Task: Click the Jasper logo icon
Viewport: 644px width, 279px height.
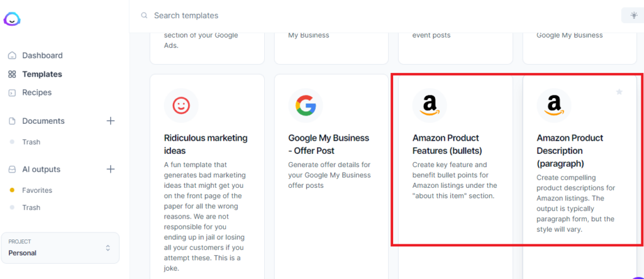Action: coord(12,19)
